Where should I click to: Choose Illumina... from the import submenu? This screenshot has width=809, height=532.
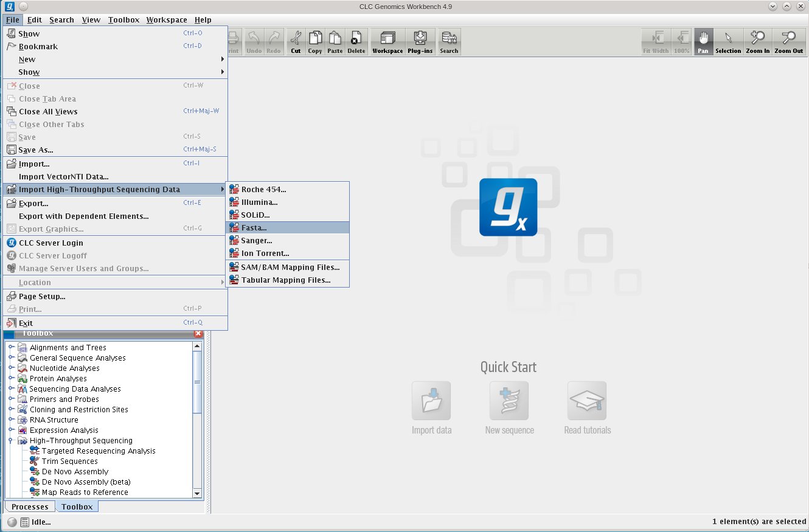pos(288,202)
